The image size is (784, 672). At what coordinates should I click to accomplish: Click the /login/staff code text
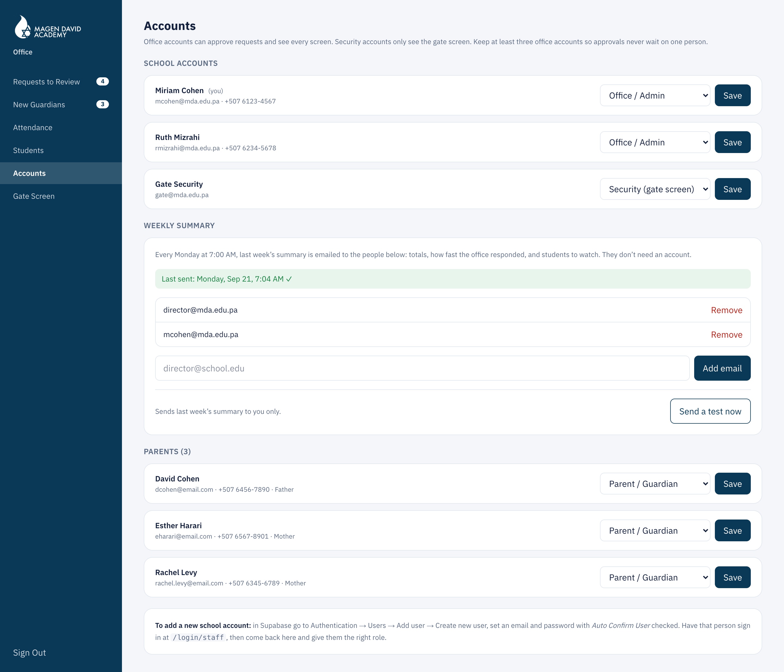tap(198, 638)
